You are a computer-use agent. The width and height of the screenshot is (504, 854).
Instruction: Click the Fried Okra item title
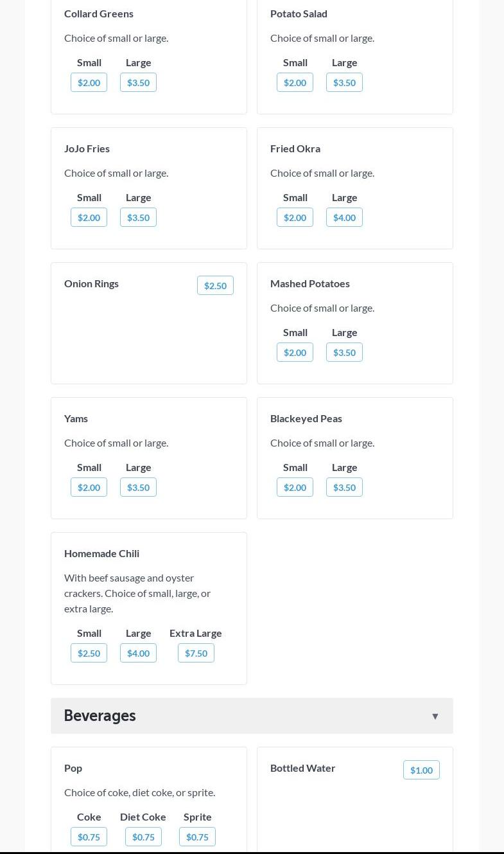point(295,148)
